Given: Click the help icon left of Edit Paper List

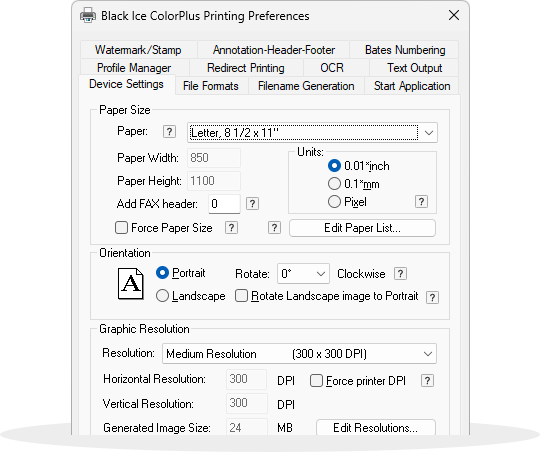Looking at the screenshot, I should pos(274,228).
